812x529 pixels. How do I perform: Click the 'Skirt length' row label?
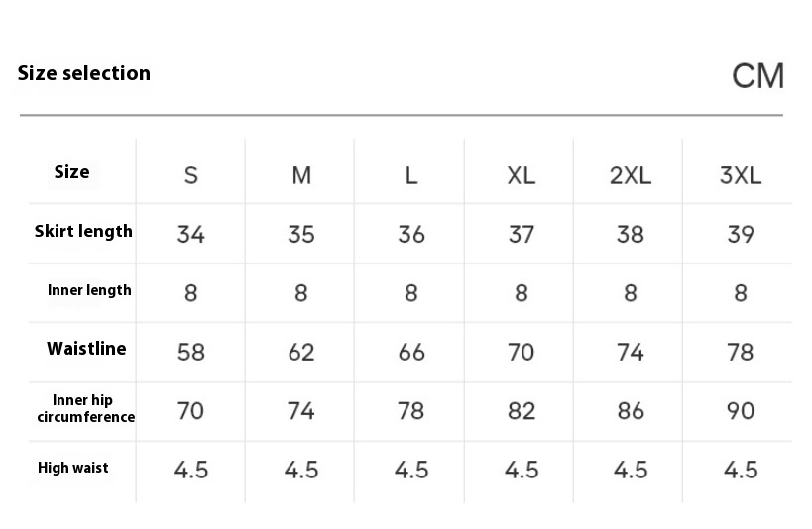83,232
